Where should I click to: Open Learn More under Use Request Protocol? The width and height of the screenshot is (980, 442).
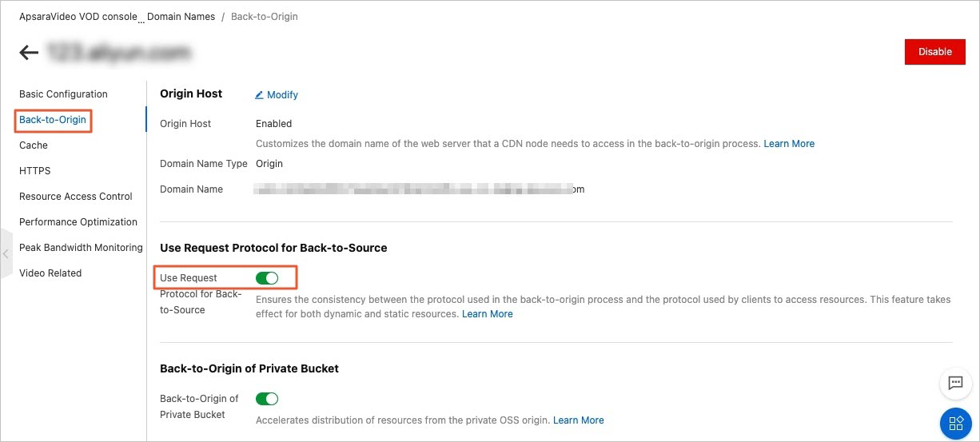tap(488, 314)
